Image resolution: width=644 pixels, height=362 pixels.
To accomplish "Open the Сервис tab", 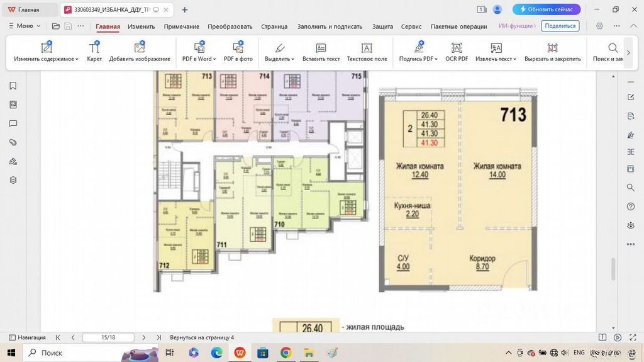I will tap(411, 26).
